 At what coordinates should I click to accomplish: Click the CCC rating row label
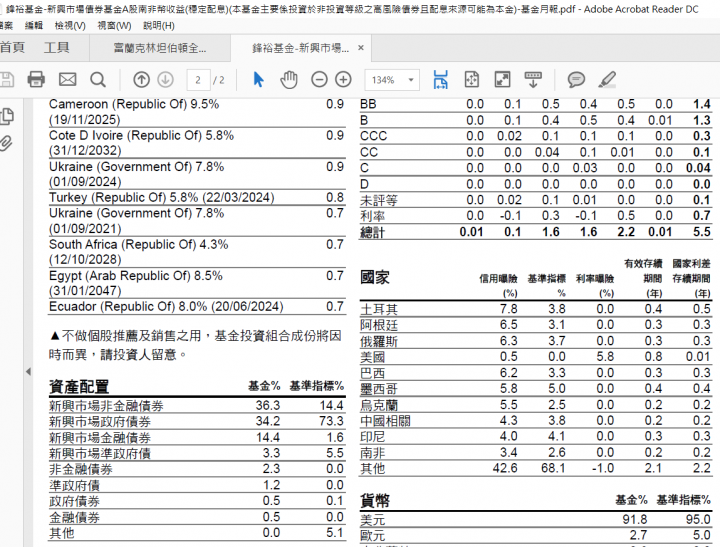(x=373, y=136)
